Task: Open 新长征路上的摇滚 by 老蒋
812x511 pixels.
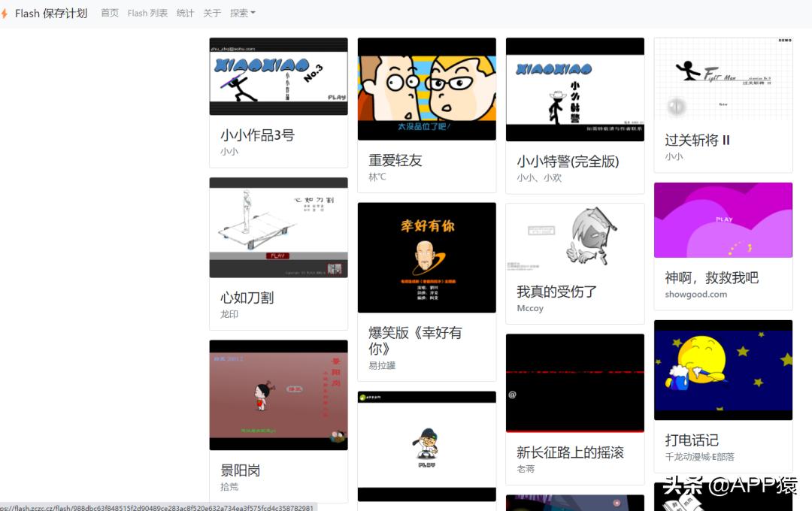Action: pyautogui.click(x=574, y=382)
